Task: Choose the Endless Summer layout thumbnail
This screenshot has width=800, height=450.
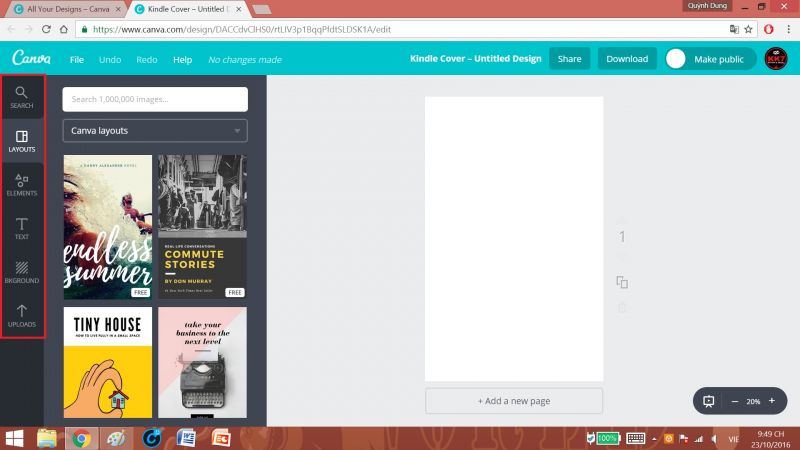Action: coord(107,227)
